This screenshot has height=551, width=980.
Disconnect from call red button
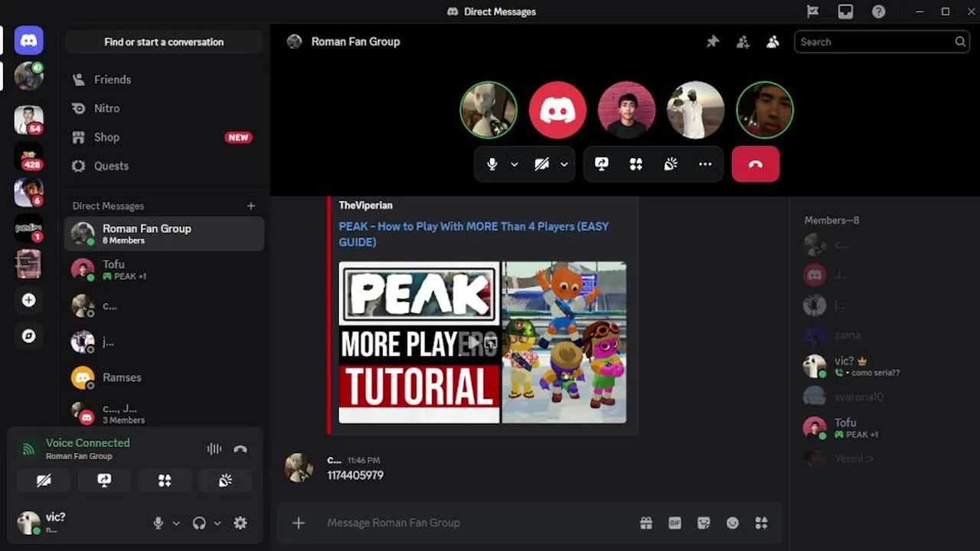click(756, 164)
